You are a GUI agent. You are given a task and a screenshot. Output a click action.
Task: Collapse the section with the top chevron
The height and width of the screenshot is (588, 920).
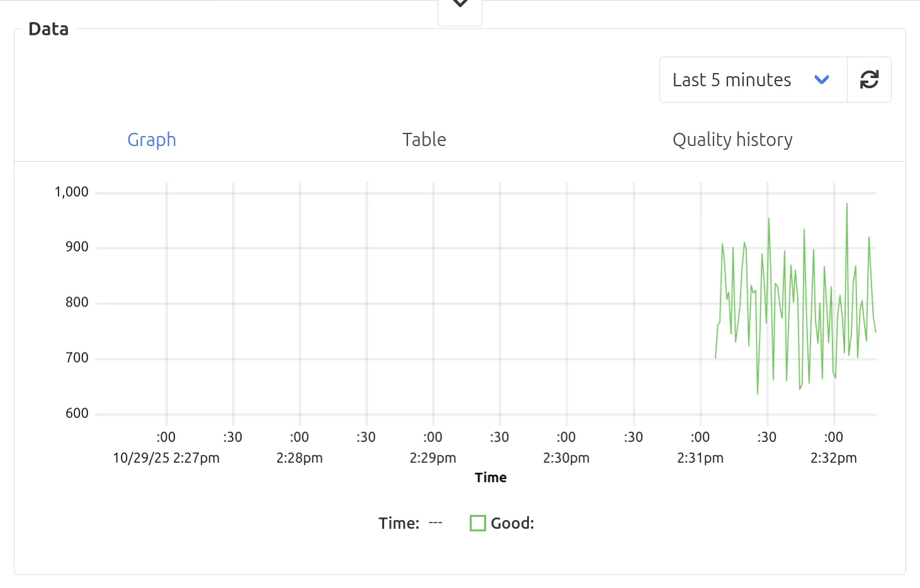(460, 5)
